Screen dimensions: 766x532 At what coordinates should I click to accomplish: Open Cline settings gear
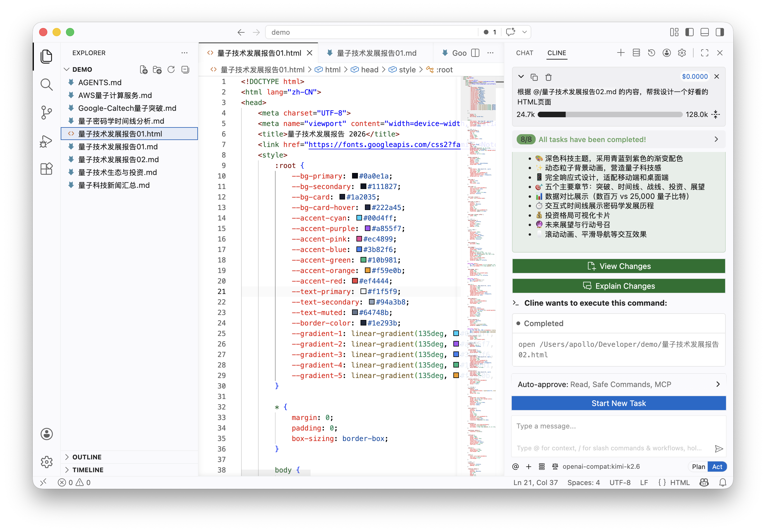pyautogui.click(x=682, y=53)
